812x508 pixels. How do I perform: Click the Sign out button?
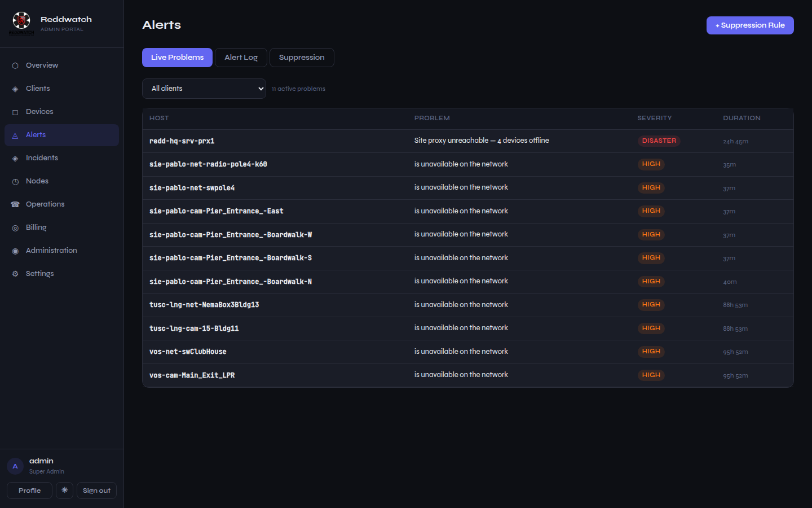[x=96, y=491]
